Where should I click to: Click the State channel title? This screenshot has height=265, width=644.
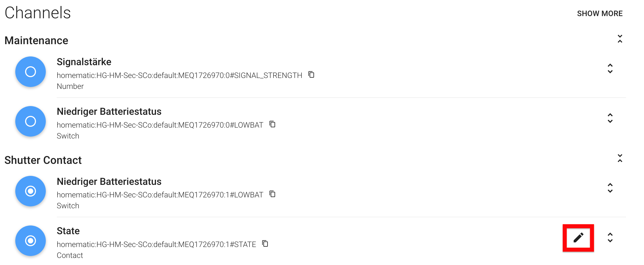coord(68,231)
